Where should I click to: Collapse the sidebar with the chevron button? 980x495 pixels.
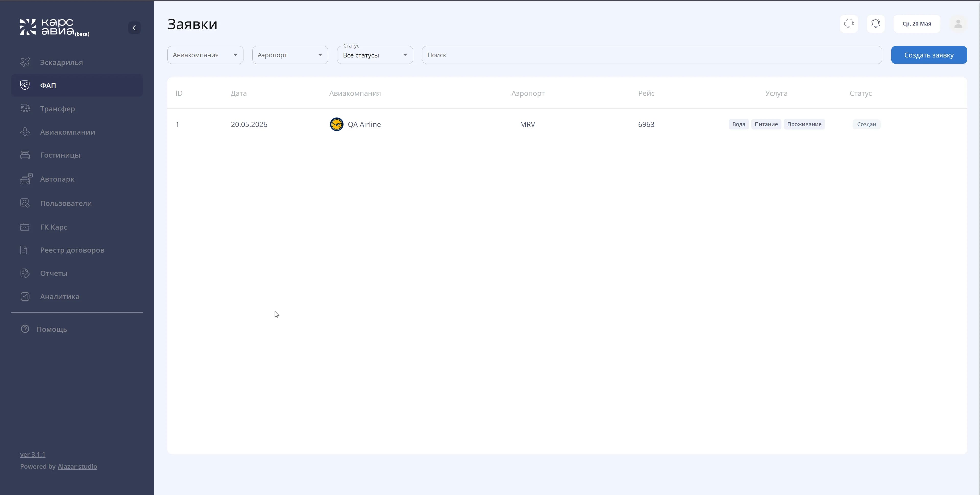pos(134,28)
